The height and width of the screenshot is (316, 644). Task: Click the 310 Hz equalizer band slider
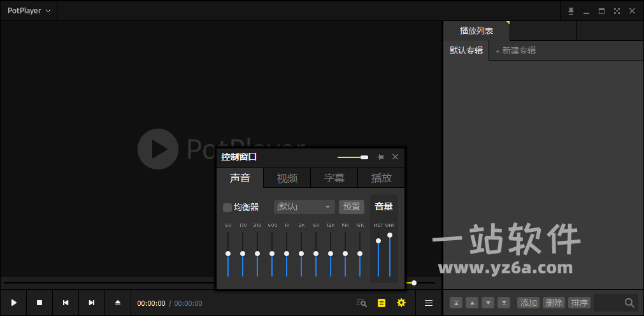tap(257, 254)
